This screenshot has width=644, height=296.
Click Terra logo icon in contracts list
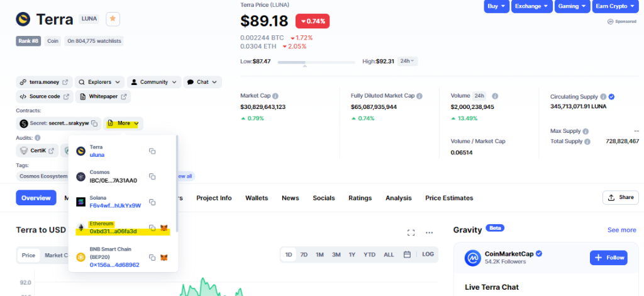[x=81, y=151]
